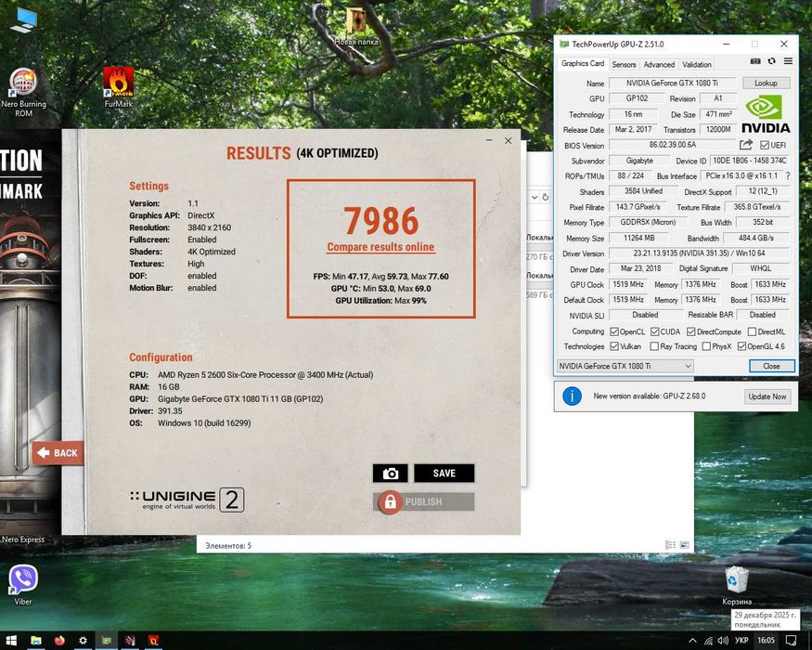Open the Recycle Bin (Корзина) icon

(x=737, y=585)
